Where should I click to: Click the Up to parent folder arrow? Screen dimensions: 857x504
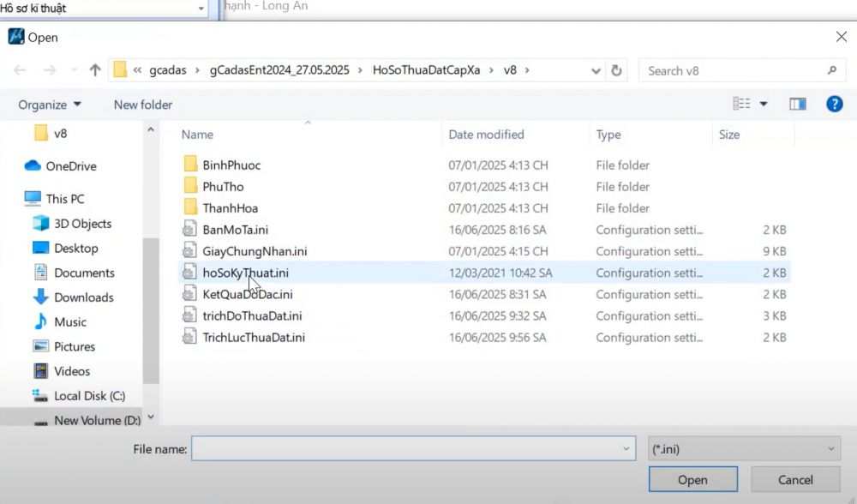95,70
